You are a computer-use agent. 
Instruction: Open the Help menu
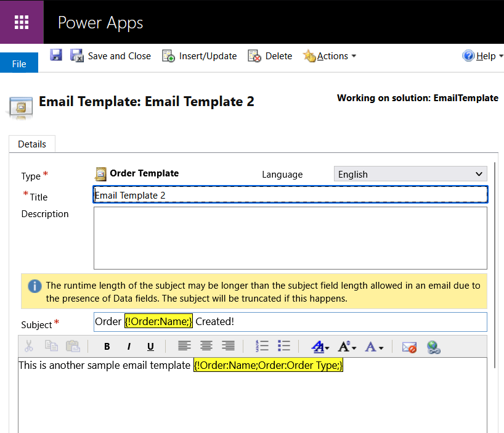pos(482,56)
